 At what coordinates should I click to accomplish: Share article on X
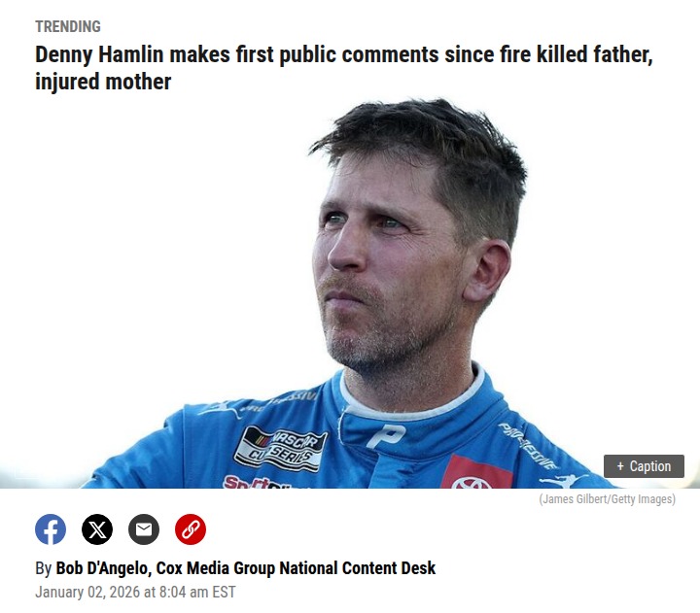point(97,529)
